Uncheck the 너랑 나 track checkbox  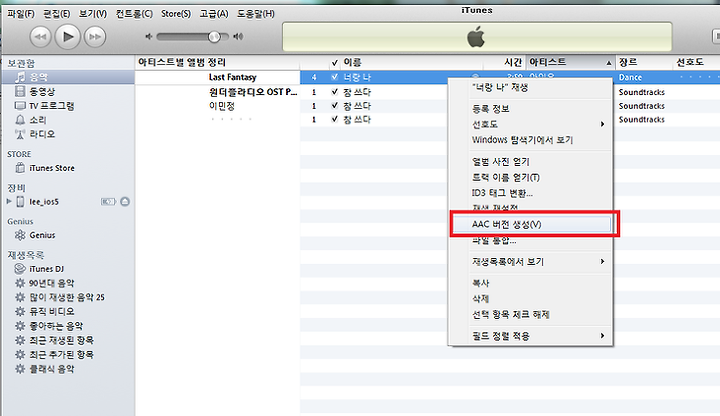pos(335,77)
